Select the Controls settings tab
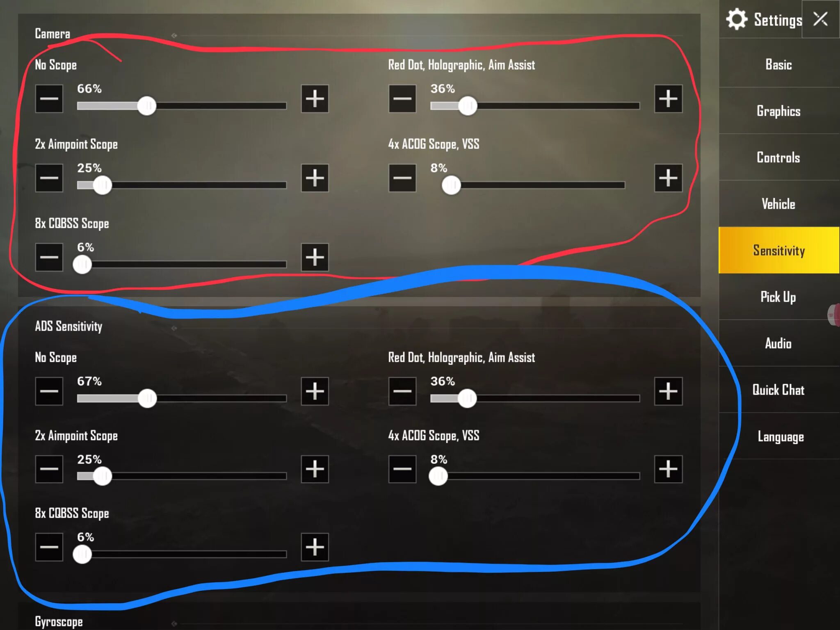Viewport: 840px width, 630px height. click(778, 157)
